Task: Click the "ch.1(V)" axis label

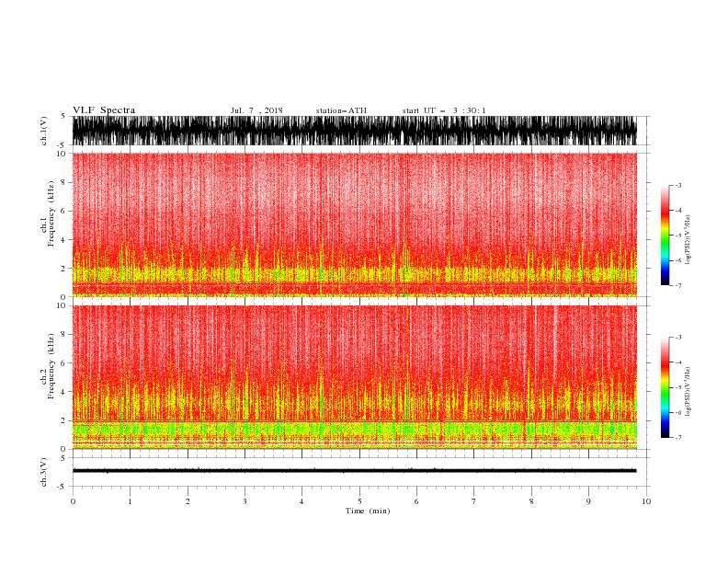Action: point(44,131)
